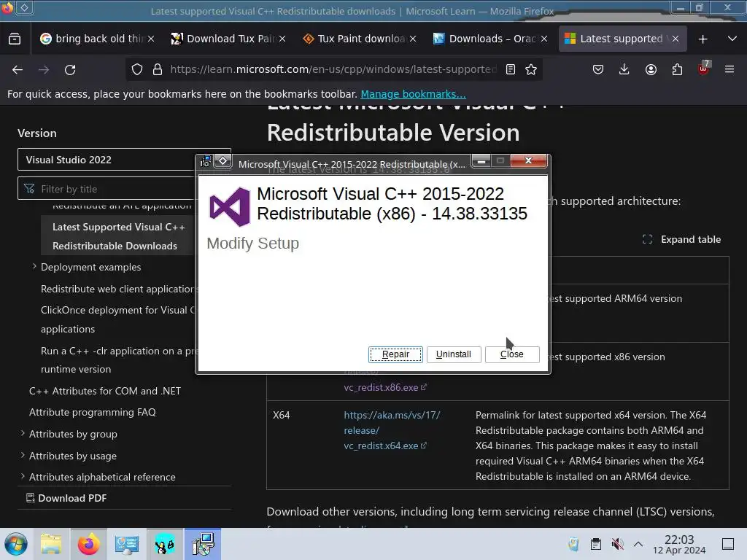Image resolution: width=747 pixels, height=560 pixels.
Task: Open the X64 vc_redist.x64.exe permalink
Action: [x=392, y=430]
